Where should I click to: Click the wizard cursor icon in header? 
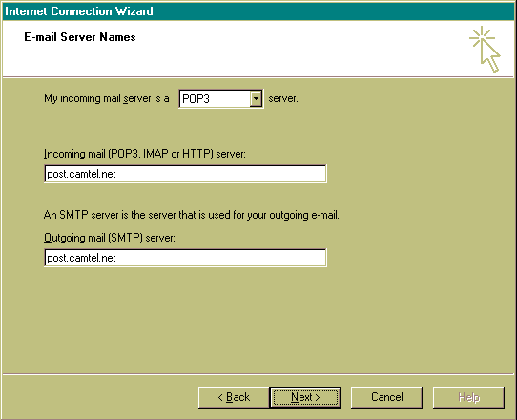[485, 49]
